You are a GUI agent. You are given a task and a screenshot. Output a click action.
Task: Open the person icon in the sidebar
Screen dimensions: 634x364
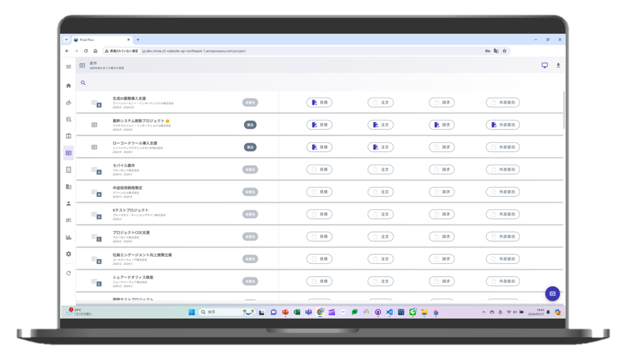point(69,203)
